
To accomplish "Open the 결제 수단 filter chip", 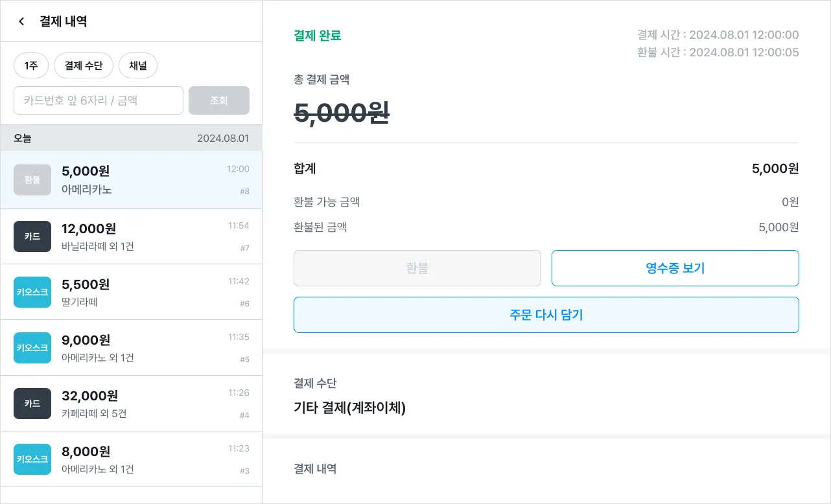I will (84, 65).
